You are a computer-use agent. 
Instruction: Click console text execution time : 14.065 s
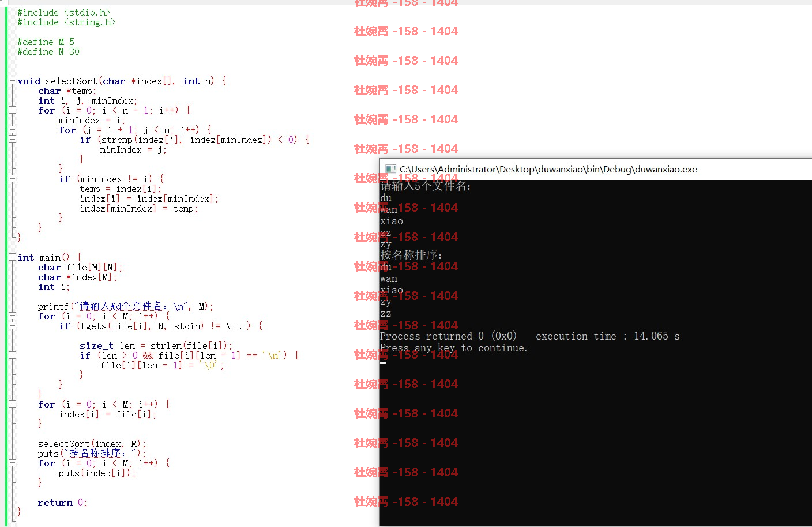point(608,336)
